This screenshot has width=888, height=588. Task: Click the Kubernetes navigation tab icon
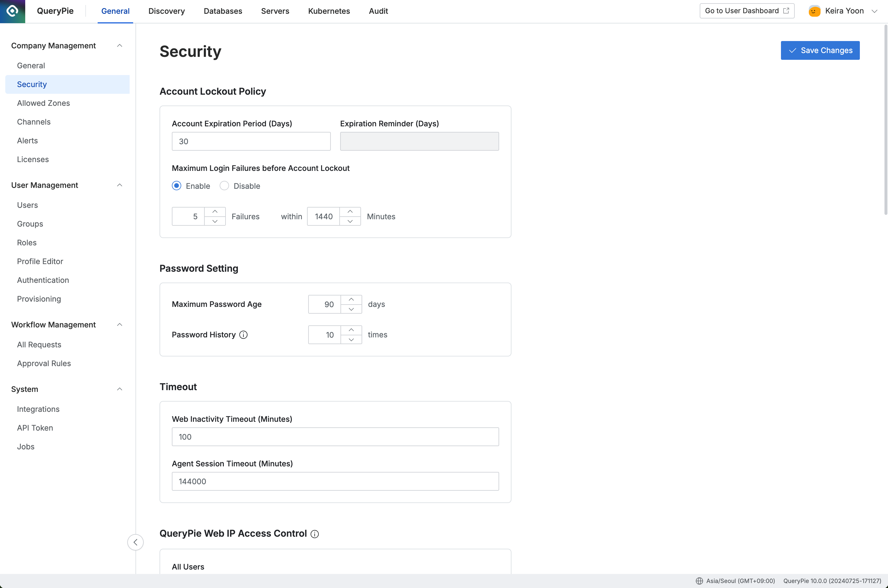329,11
